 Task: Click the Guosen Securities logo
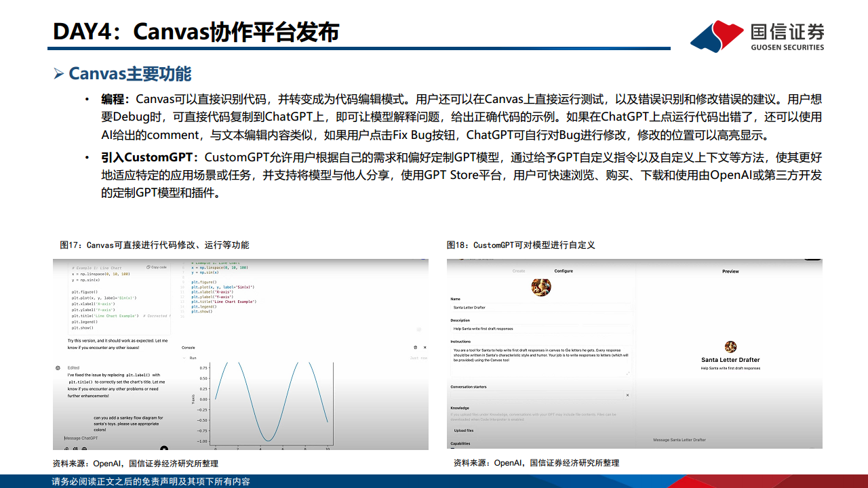pyautogui.click(x=757, y=35)
